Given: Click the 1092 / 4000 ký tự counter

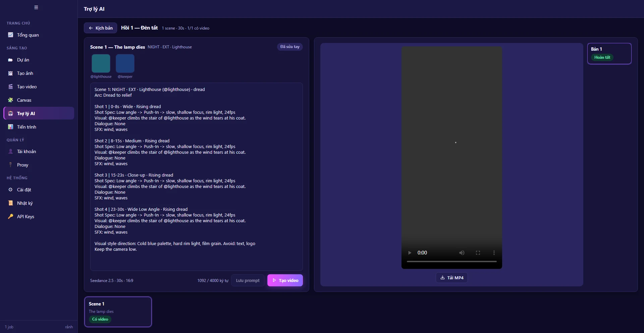Looking at the screenshot, I should [213, 281].
